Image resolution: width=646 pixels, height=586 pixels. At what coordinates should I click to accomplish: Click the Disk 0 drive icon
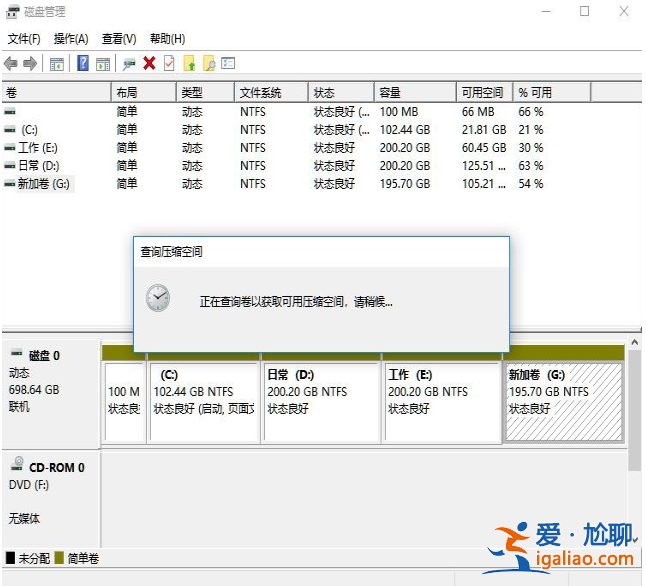16,353
